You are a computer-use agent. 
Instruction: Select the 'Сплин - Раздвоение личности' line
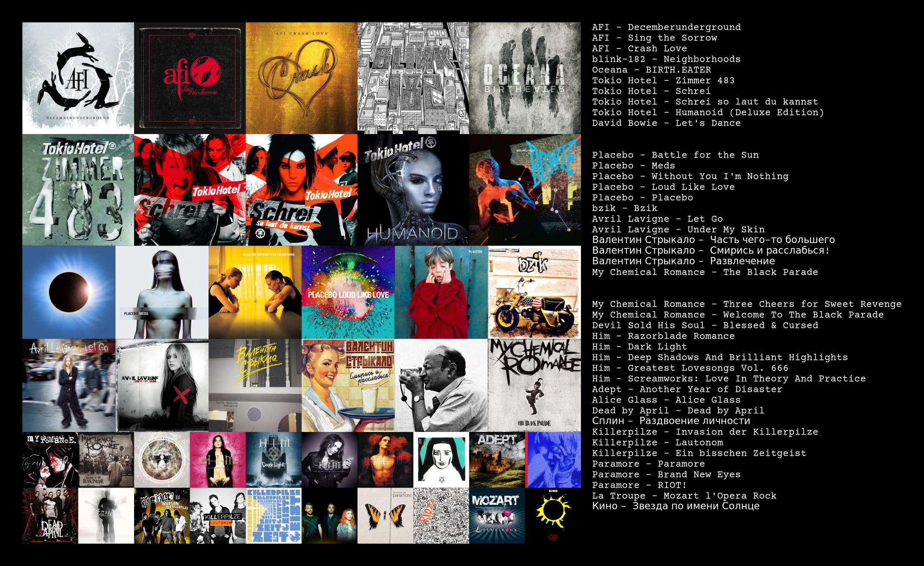point(671,421)
